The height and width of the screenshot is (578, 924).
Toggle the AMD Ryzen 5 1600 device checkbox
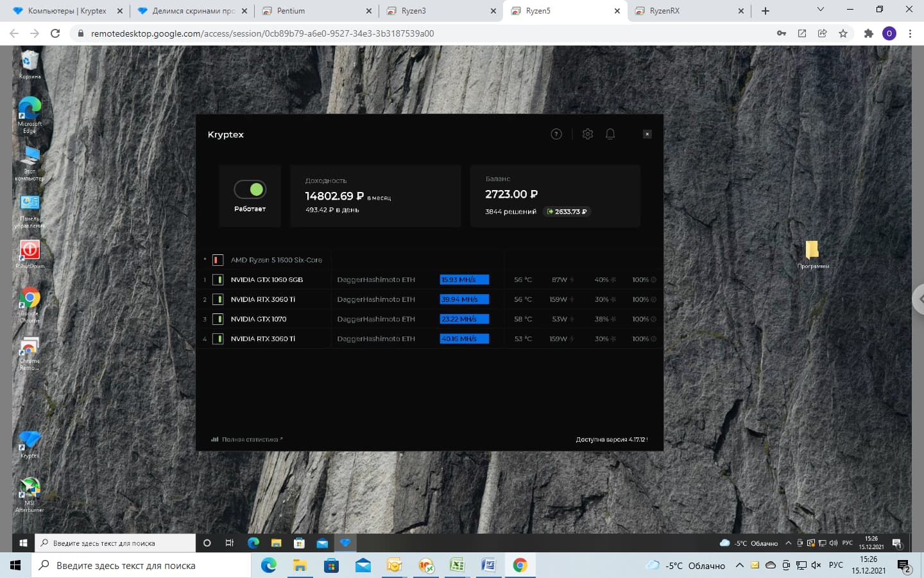218,260
